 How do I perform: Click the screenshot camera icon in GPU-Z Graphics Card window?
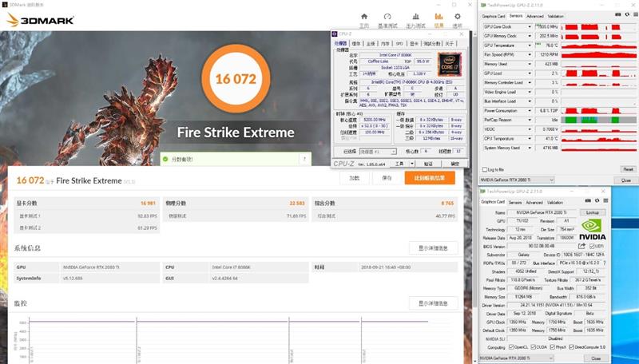coord(588,200)
